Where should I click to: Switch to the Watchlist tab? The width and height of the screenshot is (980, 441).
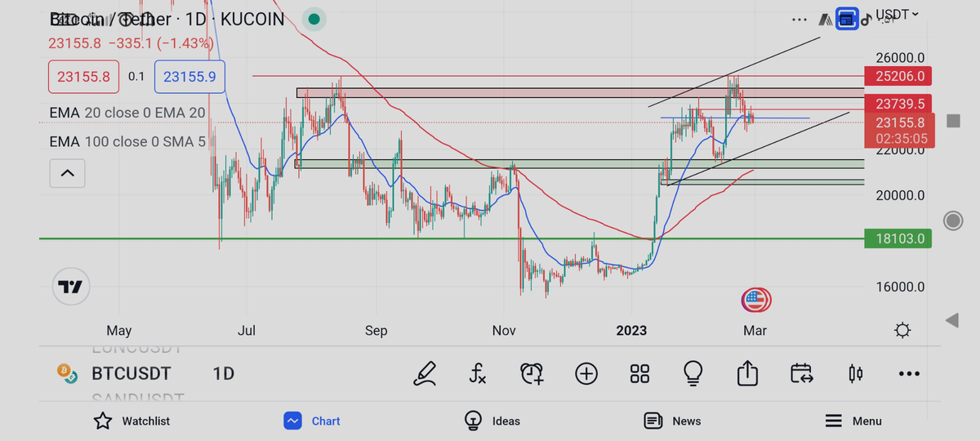[x=131, y=421]
